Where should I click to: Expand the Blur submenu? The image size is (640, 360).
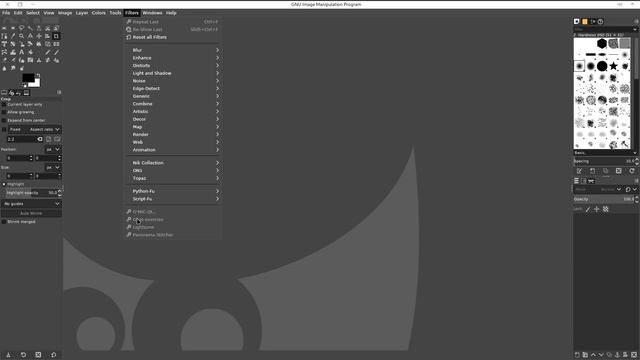pos(173,50)
